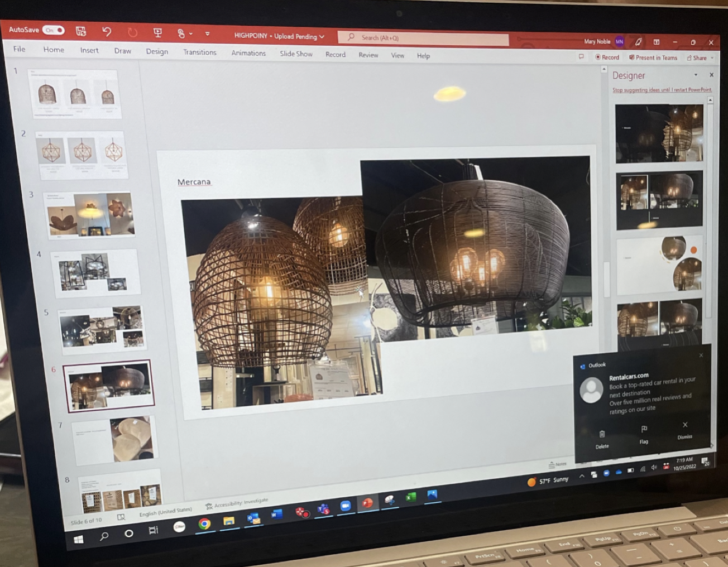The height and width of the screenshot is (567, 728).
Task: Click the Search box
Action: (x=423, y=38)
